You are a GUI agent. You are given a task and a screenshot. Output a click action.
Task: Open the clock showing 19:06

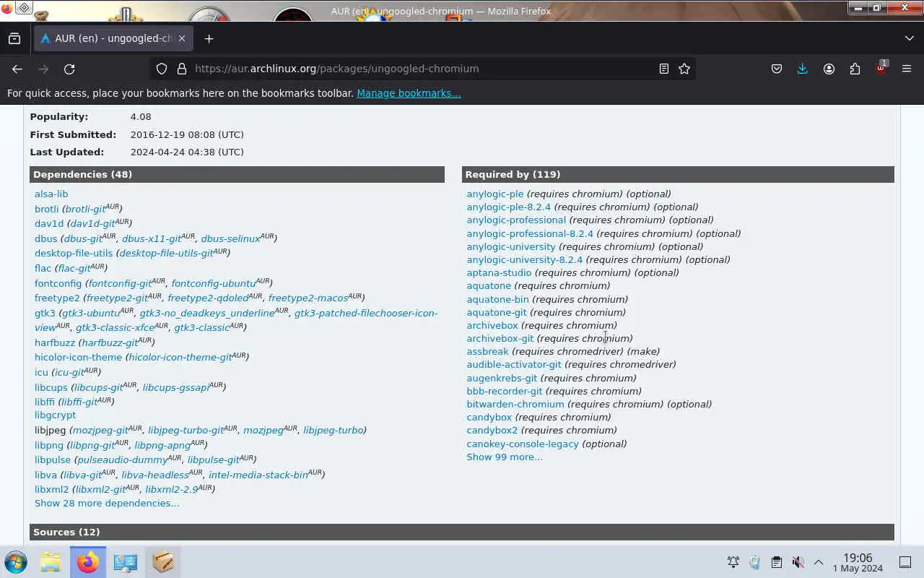(x=858, y=562)
